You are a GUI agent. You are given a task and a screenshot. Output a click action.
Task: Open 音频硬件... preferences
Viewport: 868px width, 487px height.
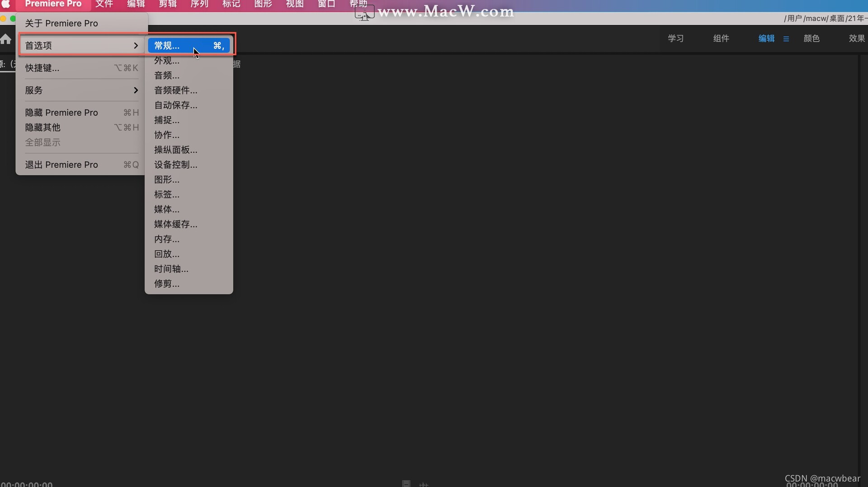pyautogui.click(x=189, y=90)
